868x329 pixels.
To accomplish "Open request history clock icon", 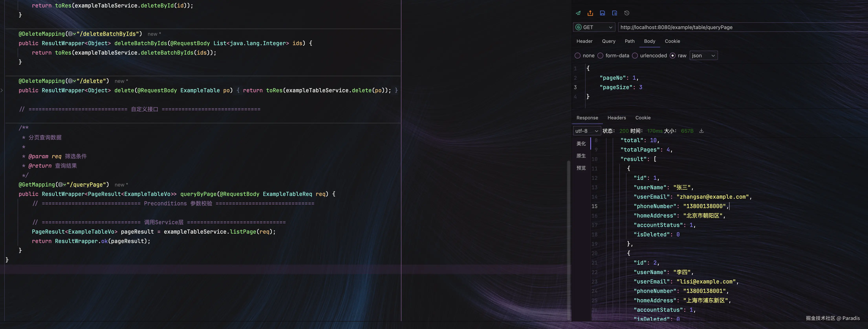I will (x=626, y=13).
